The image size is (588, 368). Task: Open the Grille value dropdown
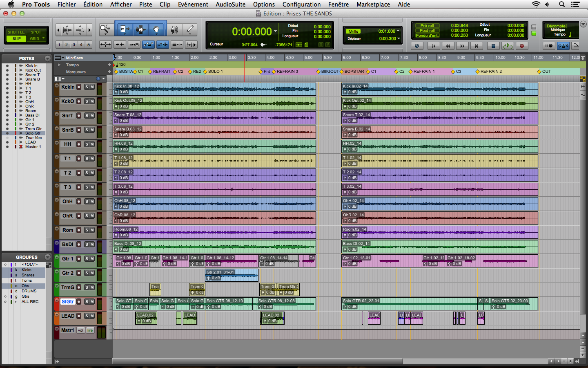(x=398, y=31)
